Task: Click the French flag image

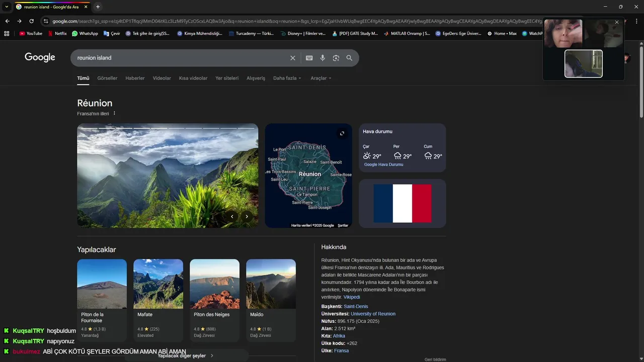Action: point(403,203)
